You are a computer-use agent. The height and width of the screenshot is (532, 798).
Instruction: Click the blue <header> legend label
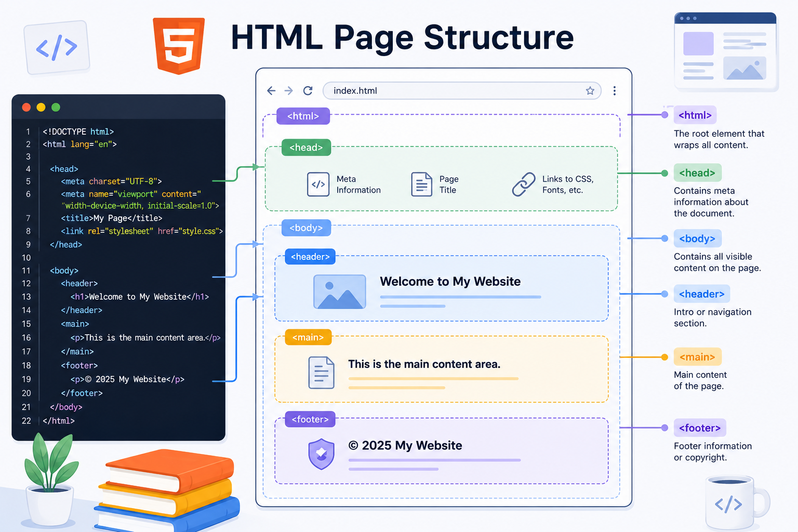[x=701, y=294]
